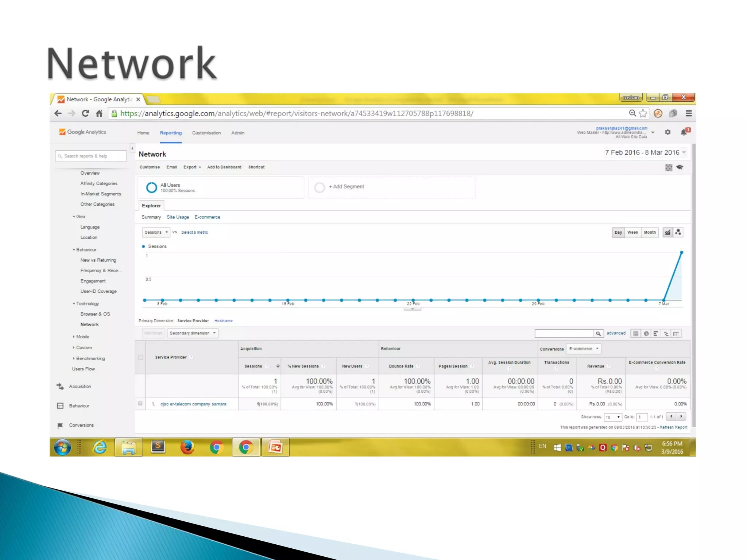Click the Refresh Report link
The width and height of the screenshot is (747, 560).
(x=673, y=427)
